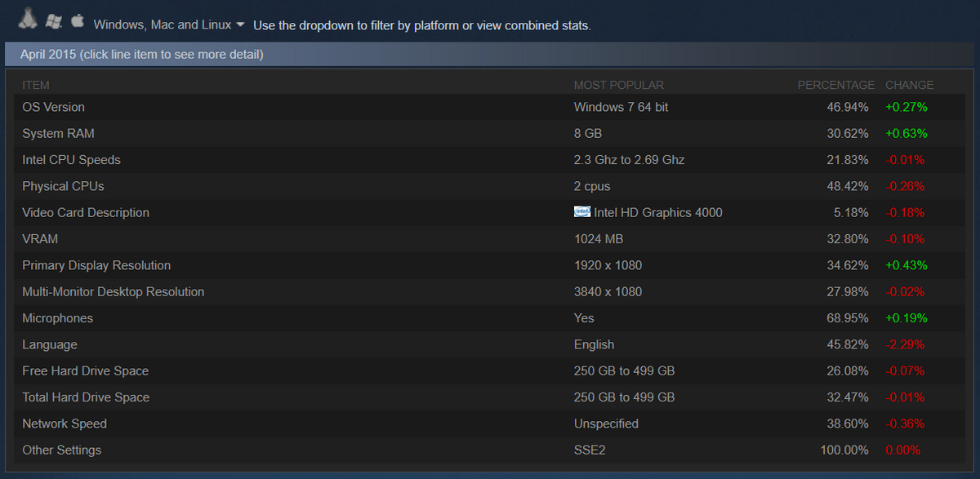Image resolution: width=980 pixels, height=479 pixels.
Task: Select the Network Speed row
Action: pos(490,424)
